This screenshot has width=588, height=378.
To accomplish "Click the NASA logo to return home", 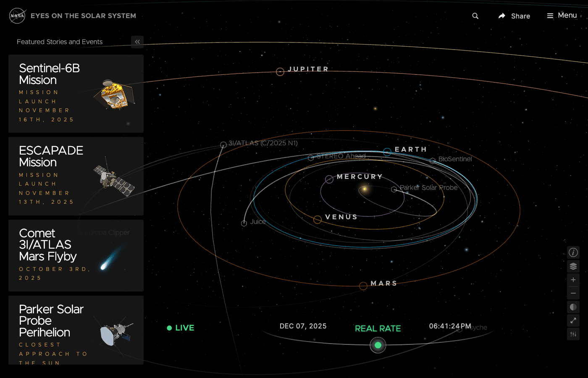I will (x=17, y=16).
